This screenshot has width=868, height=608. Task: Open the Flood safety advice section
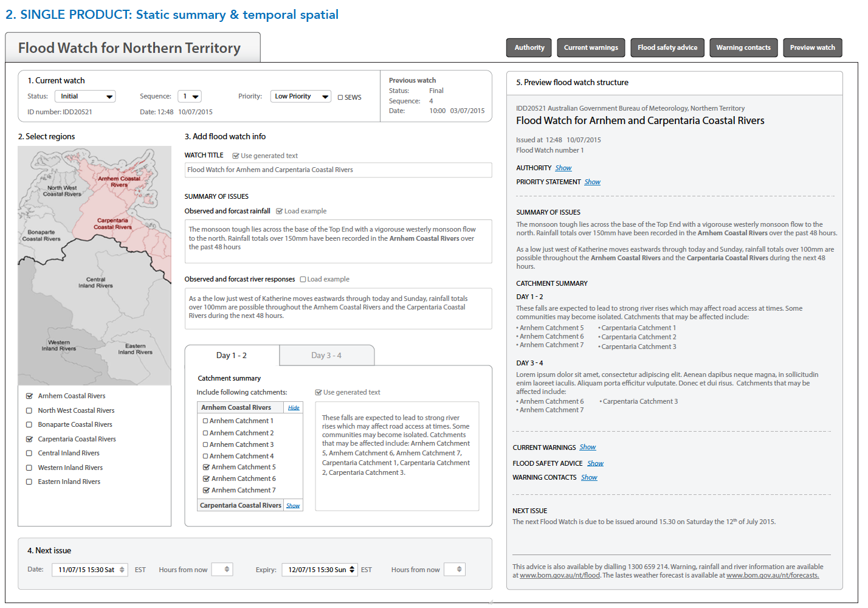667,47
